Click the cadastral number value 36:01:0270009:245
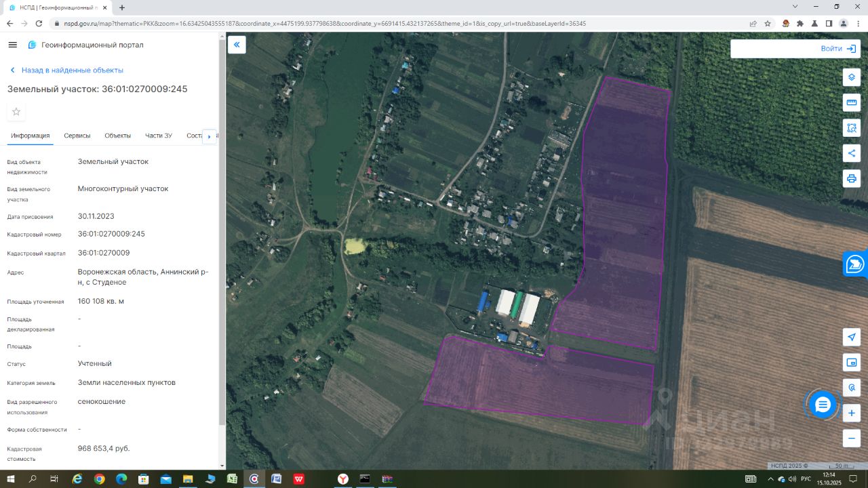The image size is (868, 488). pos(111,234)
